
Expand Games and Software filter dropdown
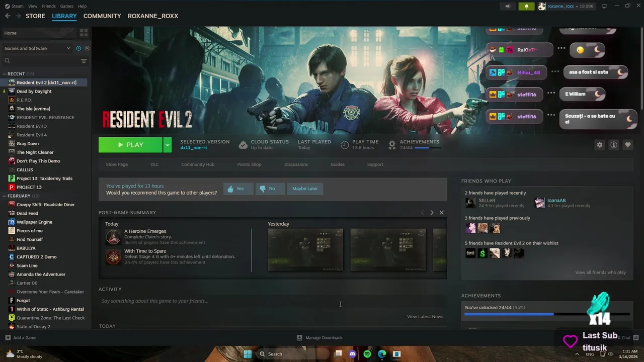(37, 48)
